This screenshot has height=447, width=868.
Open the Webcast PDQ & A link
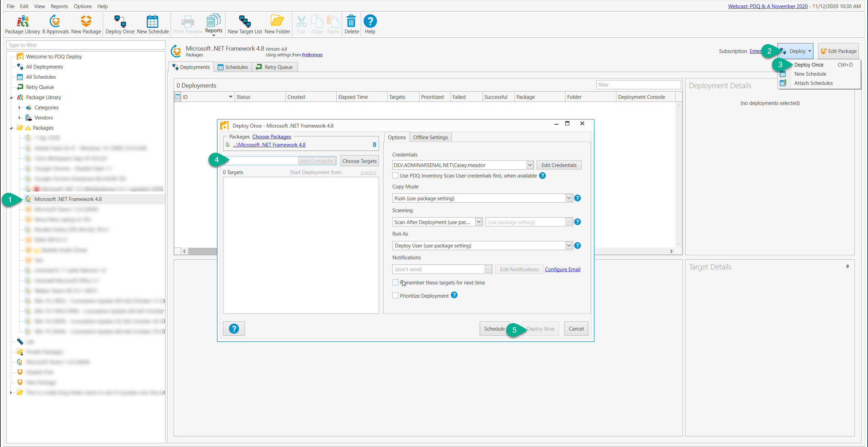click(768, 6)
